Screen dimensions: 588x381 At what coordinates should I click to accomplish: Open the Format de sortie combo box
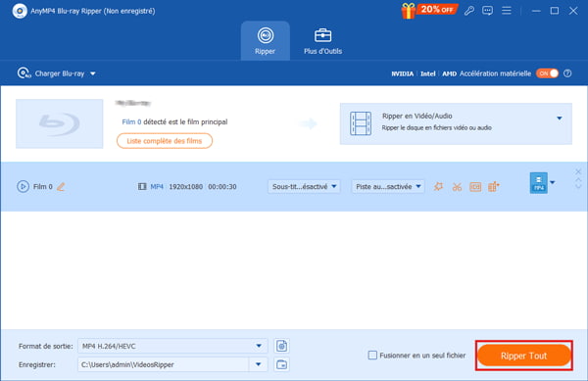click(172, 346)
